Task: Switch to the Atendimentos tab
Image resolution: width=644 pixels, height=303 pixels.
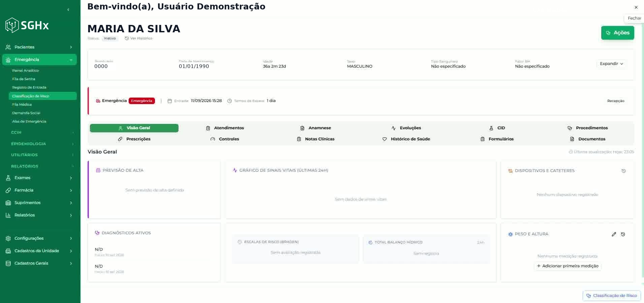Action: (225, 128)
